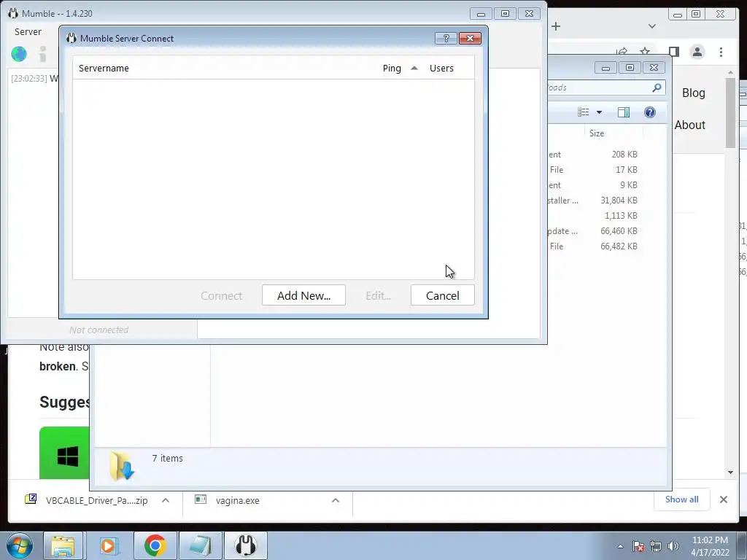Click the Chrome bookmark star icon
Image resolution: width=747 pixels, height=560 pixels.
coord(645,52)
